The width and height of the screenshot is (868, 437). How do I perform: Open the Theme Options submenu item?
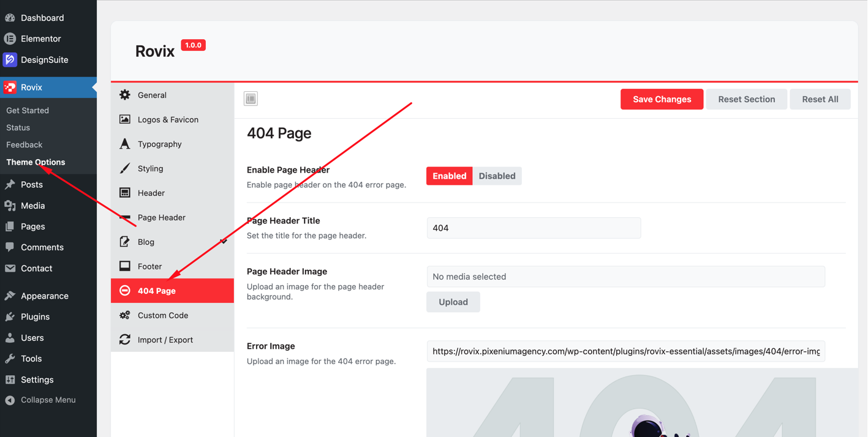(36, 162)
